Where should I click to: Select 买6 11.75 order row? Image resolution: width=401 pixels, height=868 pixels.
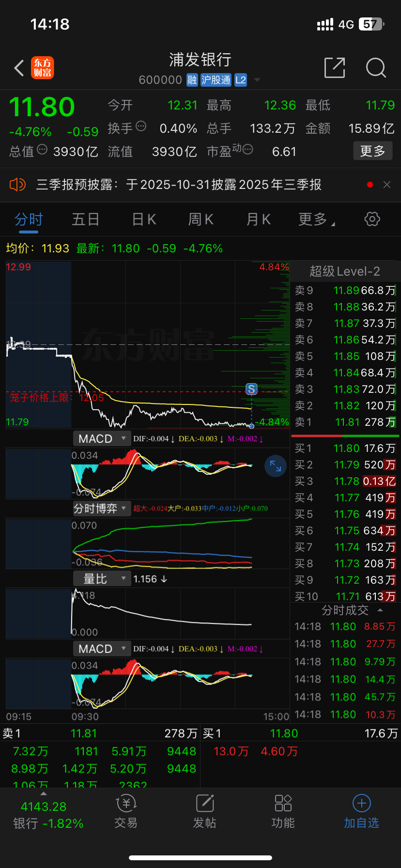pyautogui.click(x=345, y=530)
